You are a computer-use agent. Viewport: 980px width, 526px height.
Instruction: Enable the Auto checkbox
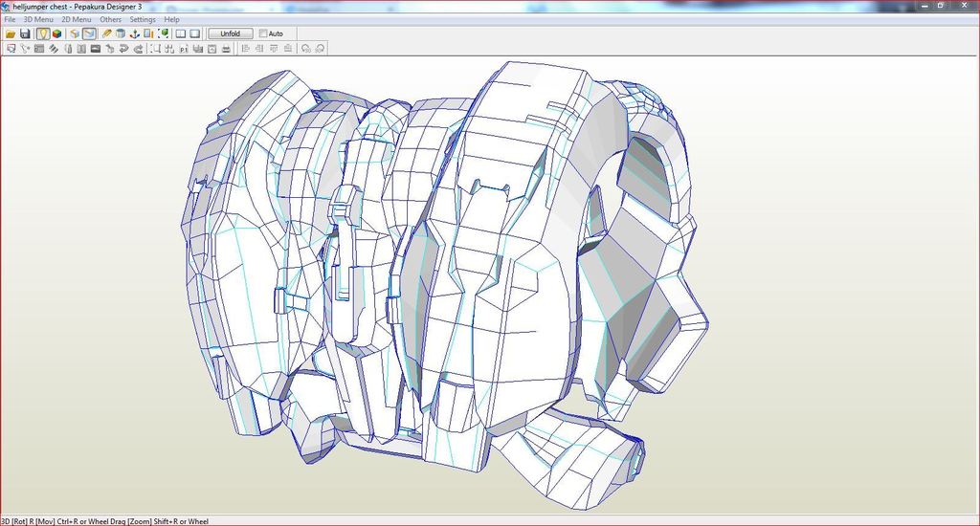coord(264,33)
